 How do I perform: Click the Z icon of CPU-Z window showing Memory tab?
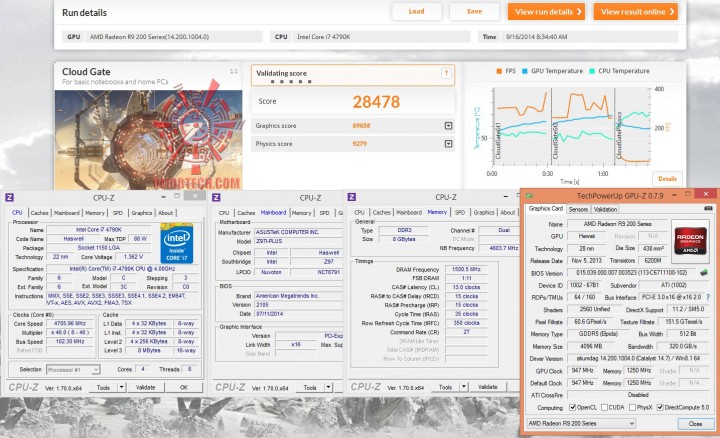point(352,197)
